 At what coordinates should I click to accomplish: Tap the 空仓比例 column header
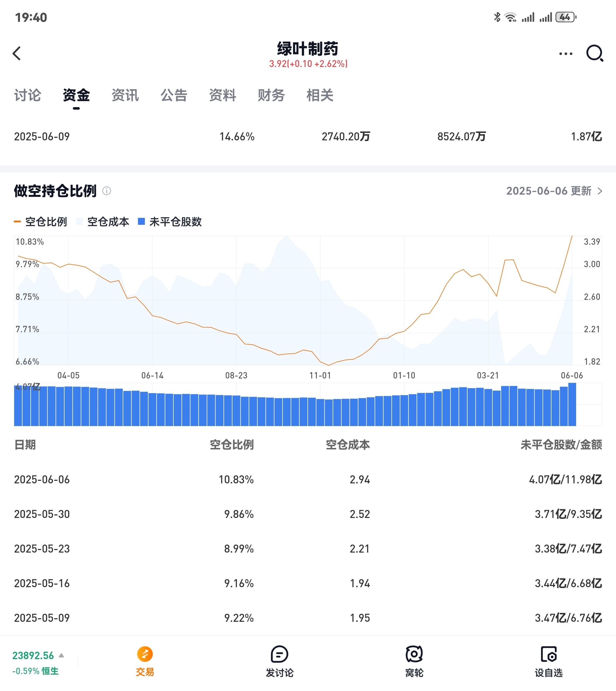(x=232, y=445)
